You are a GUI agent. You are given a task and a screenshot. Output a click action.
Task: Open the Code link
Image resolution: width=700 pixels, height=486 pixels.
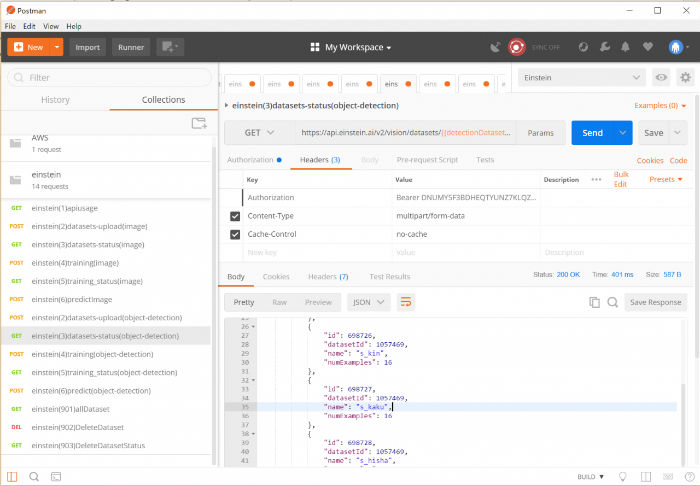click(678, 161)
